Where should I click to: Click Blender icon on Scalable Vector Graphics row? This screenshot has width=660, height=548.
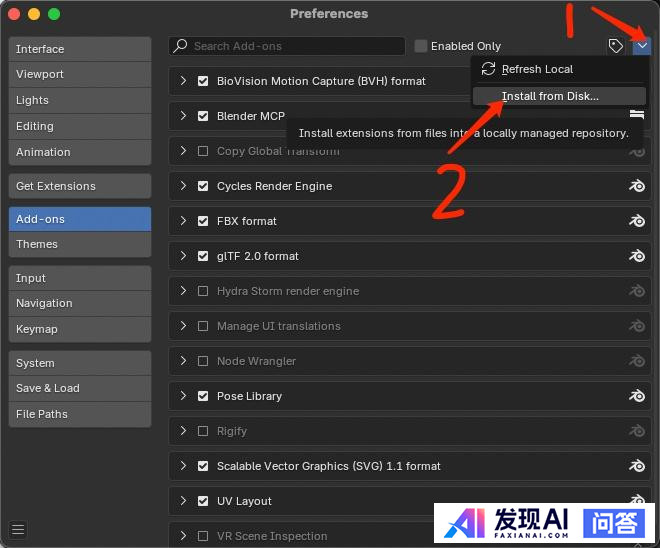click(x=636, y=466)
